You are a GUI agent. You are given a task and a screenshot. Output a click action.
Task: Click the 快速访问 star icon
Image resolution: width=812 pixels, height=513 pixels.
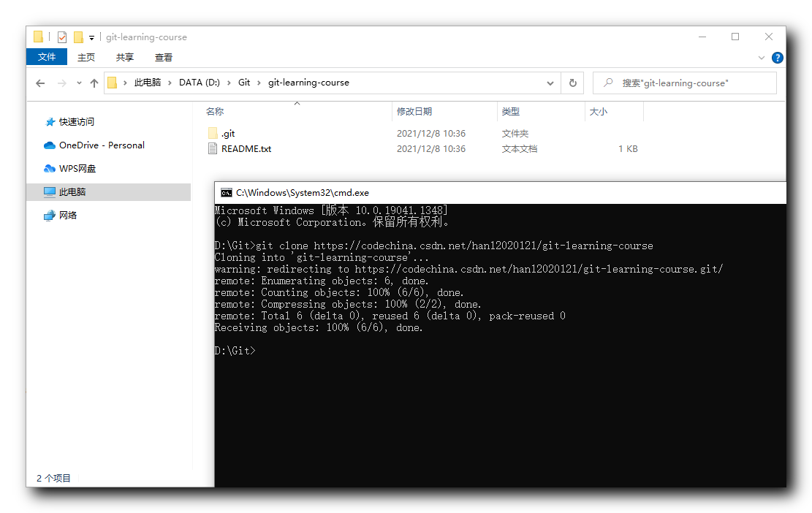click(x=50, y=121)
